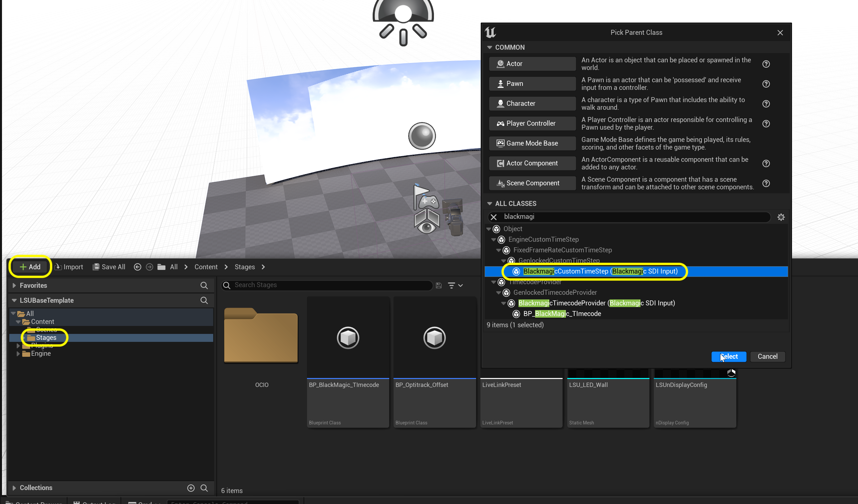This screenshot has height=504, width=858.
Task: Click the All breadcrumb
Action: pyautogui.click(x=174, y=267)
